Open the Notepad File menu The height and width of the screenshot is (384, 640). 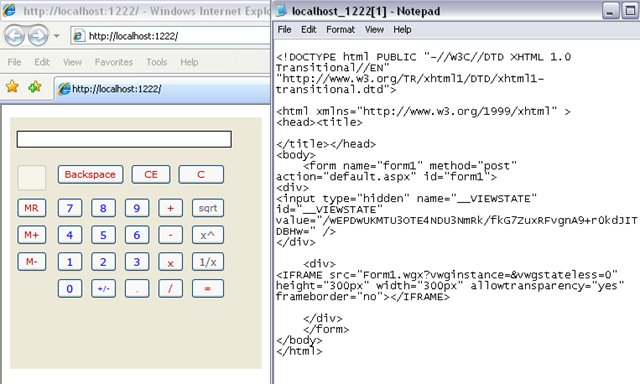point(284,29)
